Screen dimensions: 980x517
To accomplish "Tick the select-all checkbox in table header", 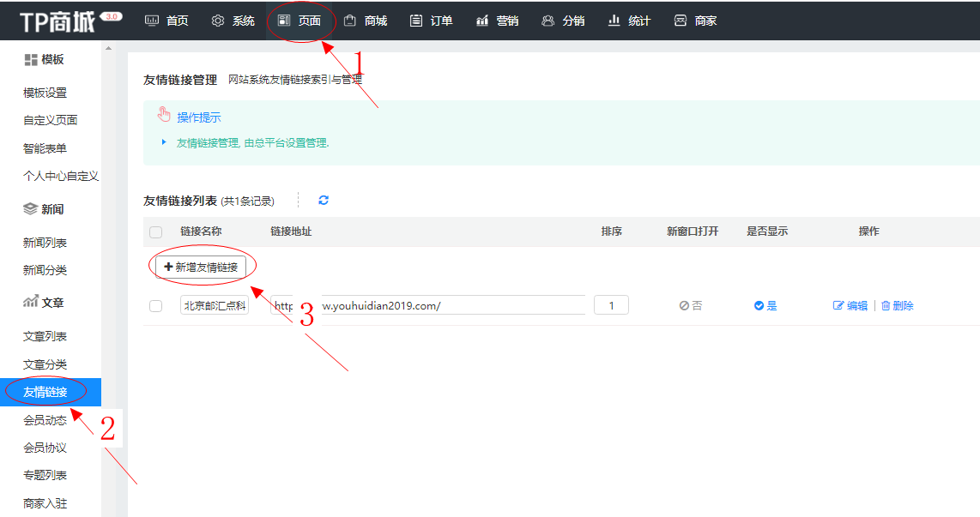I will click(155, 232).
